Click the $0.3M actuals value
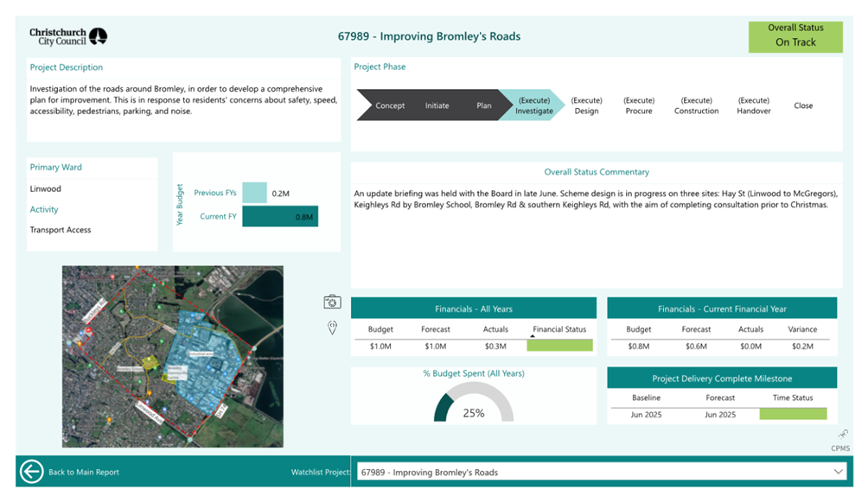The image size is (868, 502). coord(495,346)
